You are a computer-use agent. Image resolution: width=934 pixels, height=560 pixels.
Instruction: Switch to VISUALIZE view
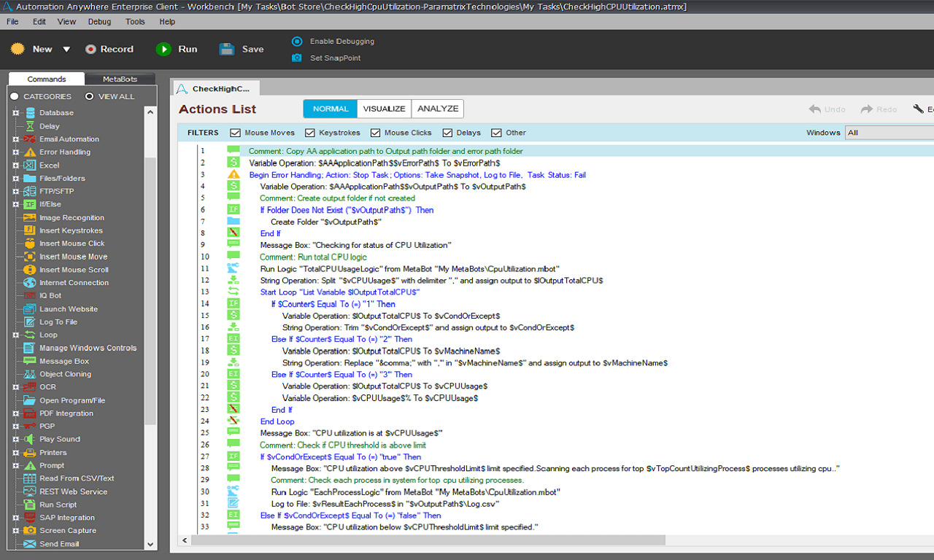coord(385,109)
